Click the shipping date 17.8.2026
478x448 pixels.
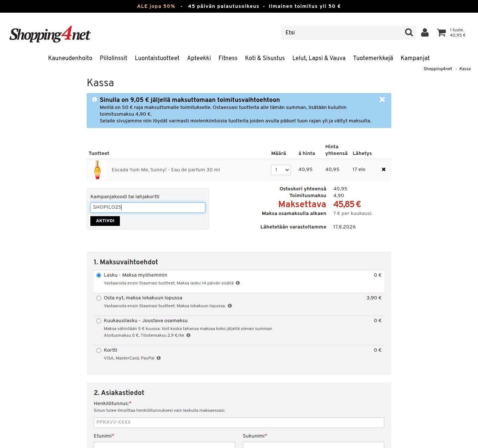344,227
